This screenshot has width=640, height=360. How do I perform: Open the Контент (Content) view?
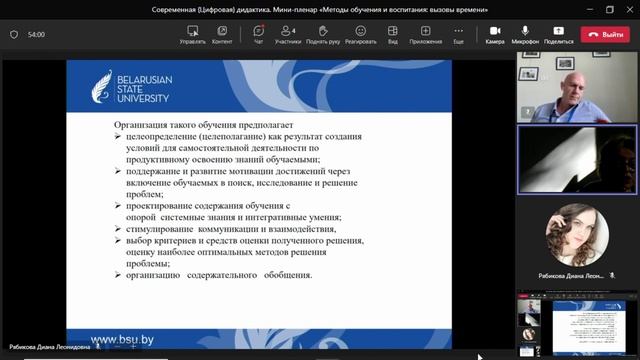pyautogui.click(x=222, y=35)
